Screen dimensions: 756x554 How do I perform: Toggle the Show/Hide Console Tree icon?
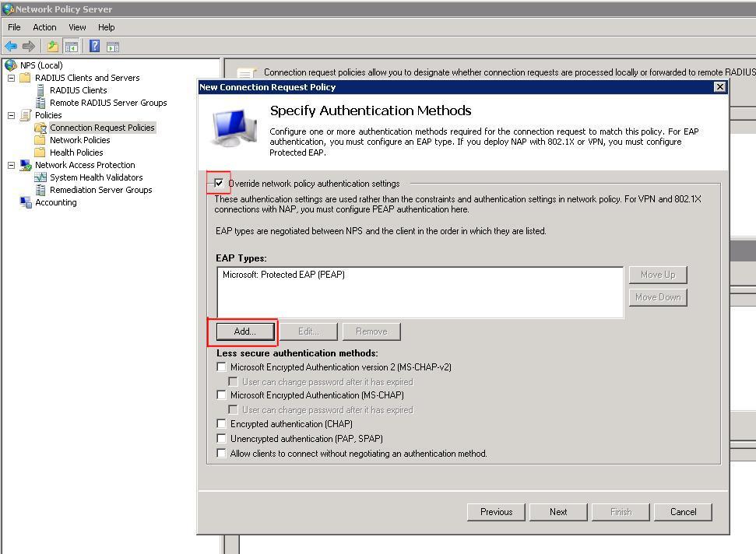point(72,46)
